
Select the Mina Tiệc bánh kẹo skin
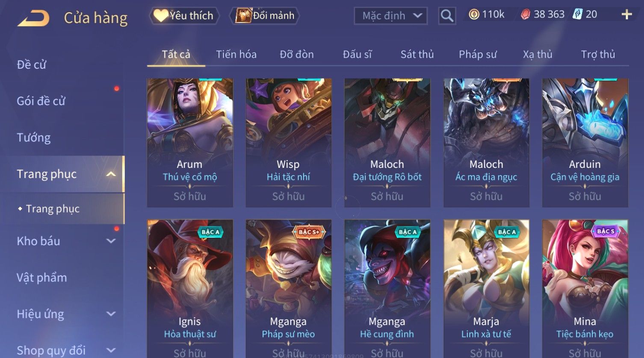pyautogui.click(x=585, y=289)
